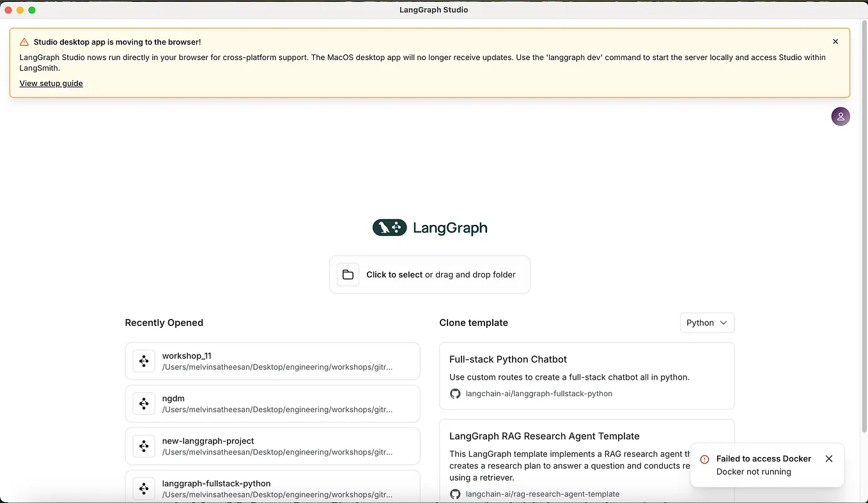This screenshot has width=868, height=503.
Task: Open the user profile avatar
Action: point(841,116)
